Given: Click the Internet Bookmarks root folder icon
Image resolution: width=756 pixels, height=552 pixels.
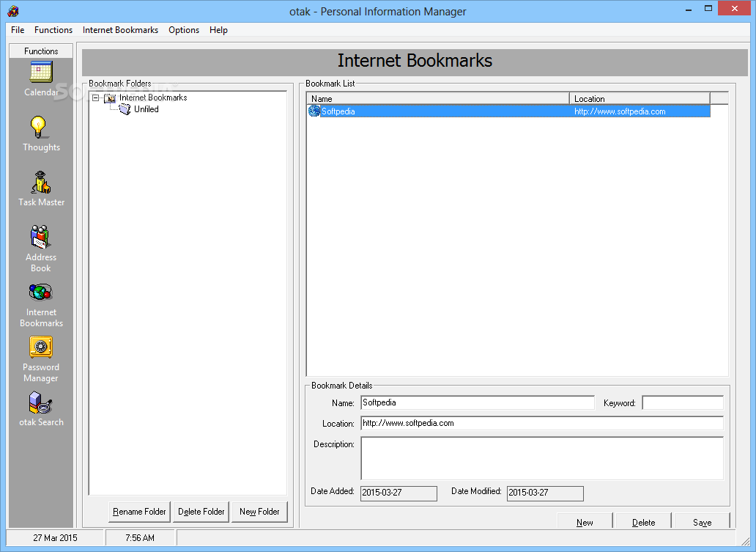Looking at the screenshot, I should pyautogui.click(x=111, y=98).
